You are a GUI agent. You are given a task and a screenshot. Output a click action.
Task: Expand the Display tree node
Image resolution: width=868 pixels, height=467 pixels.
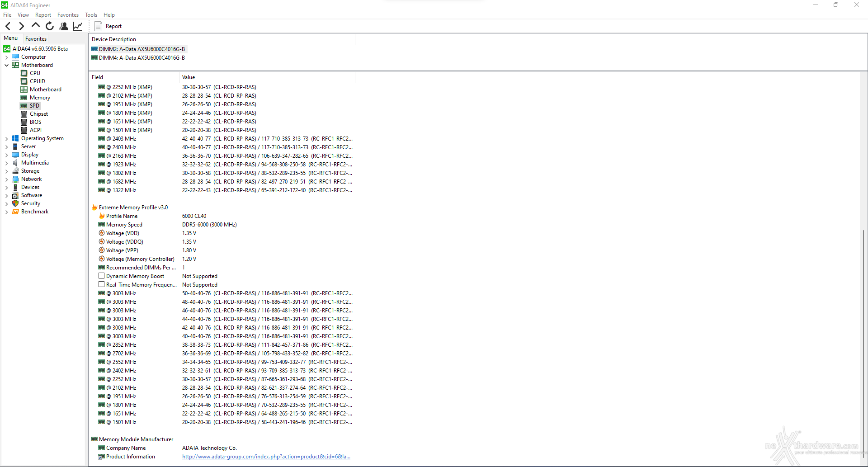pyautogui.click(x=6, y=155)
